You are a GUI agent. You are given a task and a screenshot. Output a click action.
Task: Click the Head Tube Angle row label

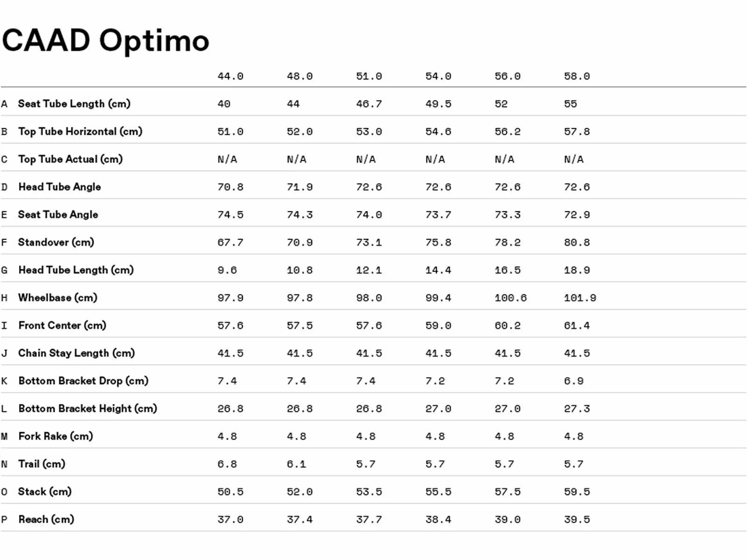[59, 187]
